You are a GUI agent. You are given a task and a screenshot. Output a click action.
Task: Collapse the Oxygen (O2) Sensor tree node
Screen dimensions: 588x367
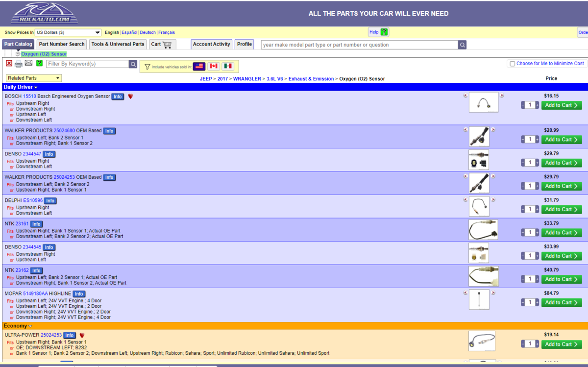click(18, 54)
